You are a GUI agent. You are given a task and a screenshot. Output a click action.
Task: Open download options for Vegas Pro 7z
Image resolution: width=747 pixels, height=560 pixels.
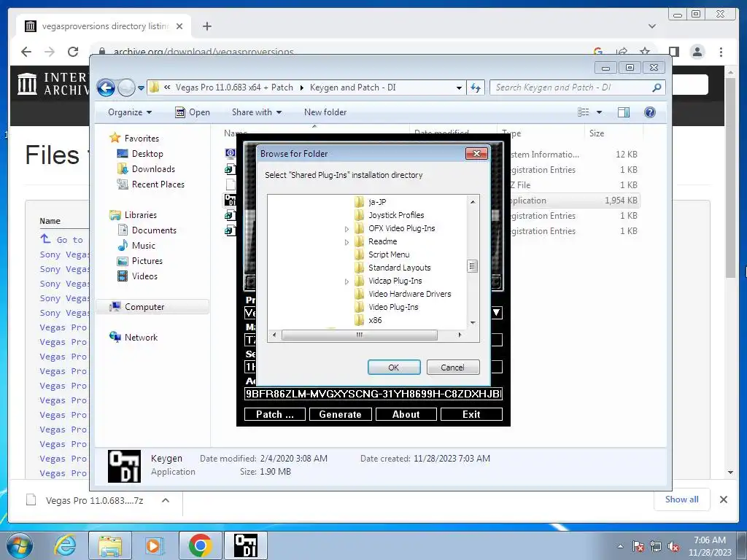point(166,500)
